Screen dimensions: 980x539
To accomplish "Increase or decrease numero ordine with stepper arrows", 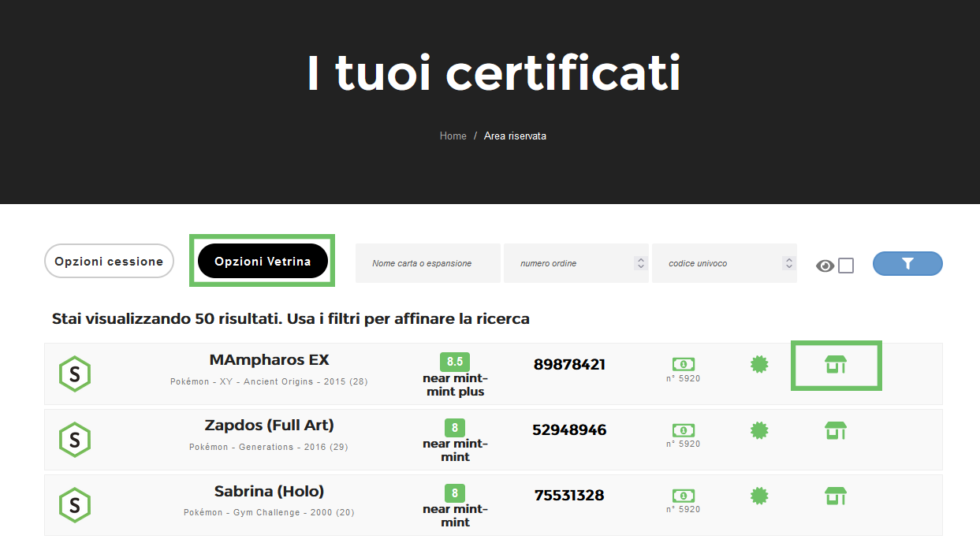I will [x=640, y=263].
